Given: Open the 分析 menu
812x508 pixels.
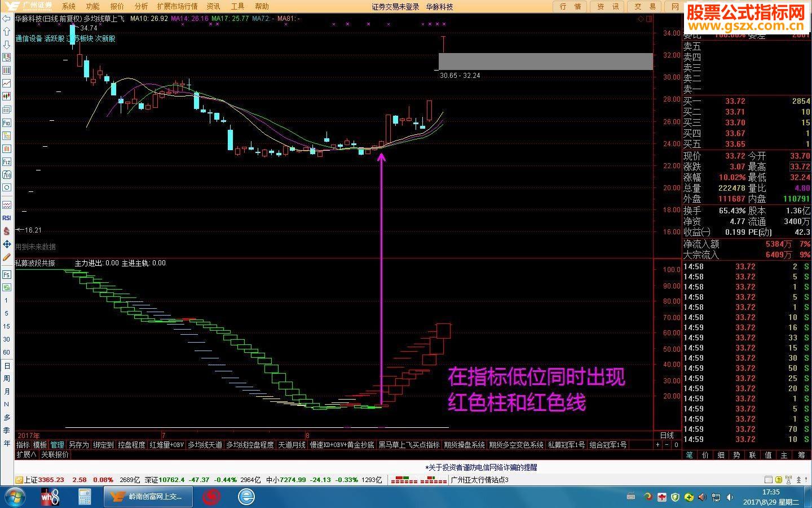Looking at the screenshot, I should click(142, 6).
